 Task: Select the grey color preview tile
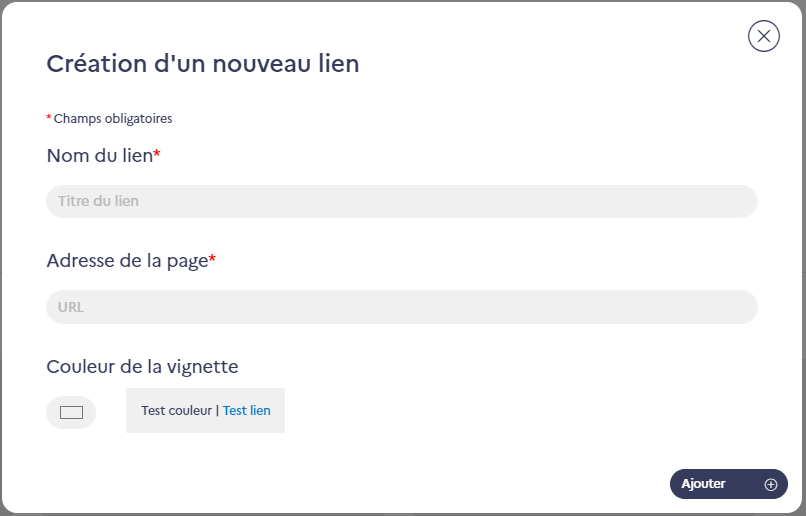pos(205,410)
